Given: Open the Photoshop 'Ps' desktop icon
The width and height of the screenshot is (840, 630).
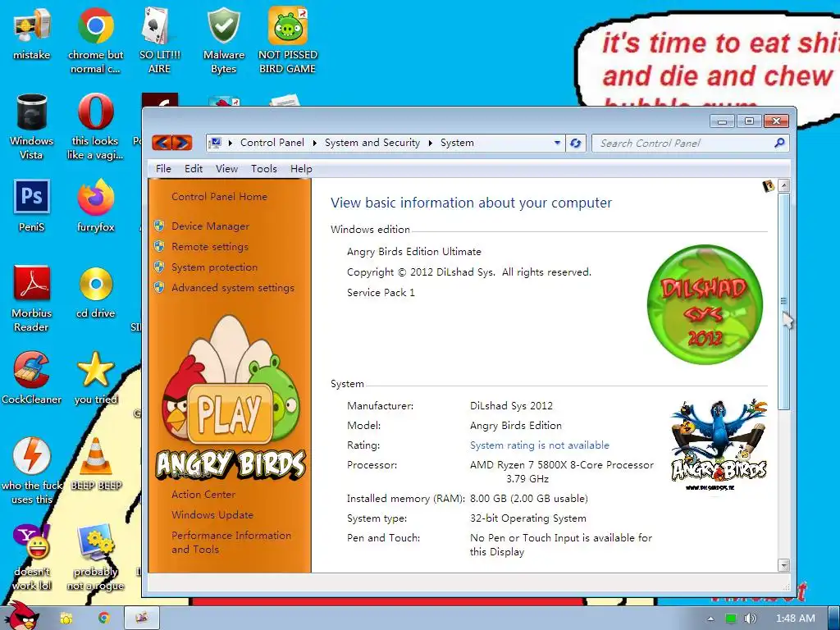Looking at the screenshot, I should 31,206.
